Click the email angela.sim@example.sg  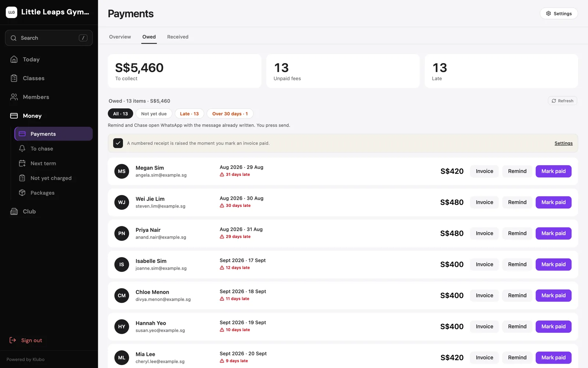point(161,175)
